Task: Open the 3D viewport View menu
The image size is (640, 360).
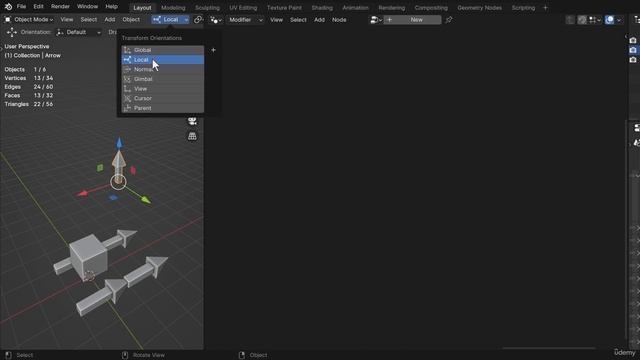Action: tap(67, 20)
